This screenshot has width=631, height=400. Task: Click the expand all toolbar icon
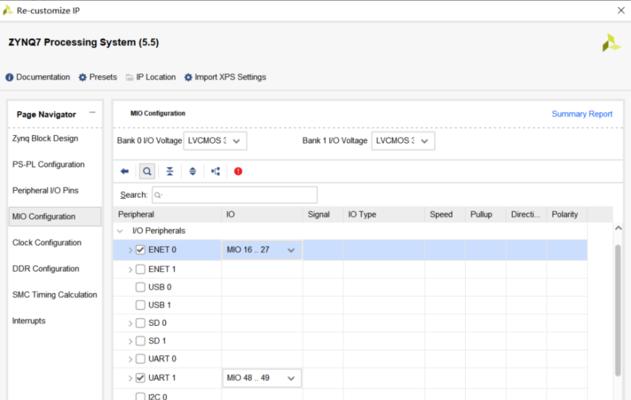(x=193, y=171)
